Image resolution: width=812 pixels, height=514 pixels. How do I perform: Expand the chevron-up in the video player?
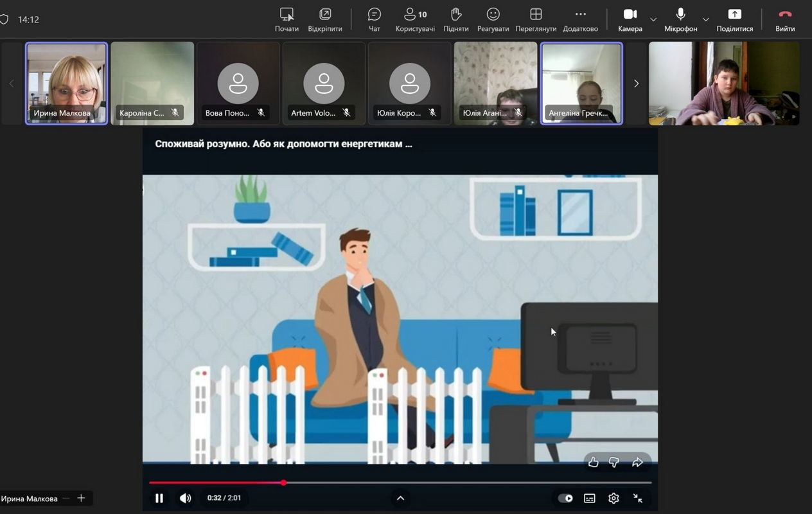click(400, 498)
